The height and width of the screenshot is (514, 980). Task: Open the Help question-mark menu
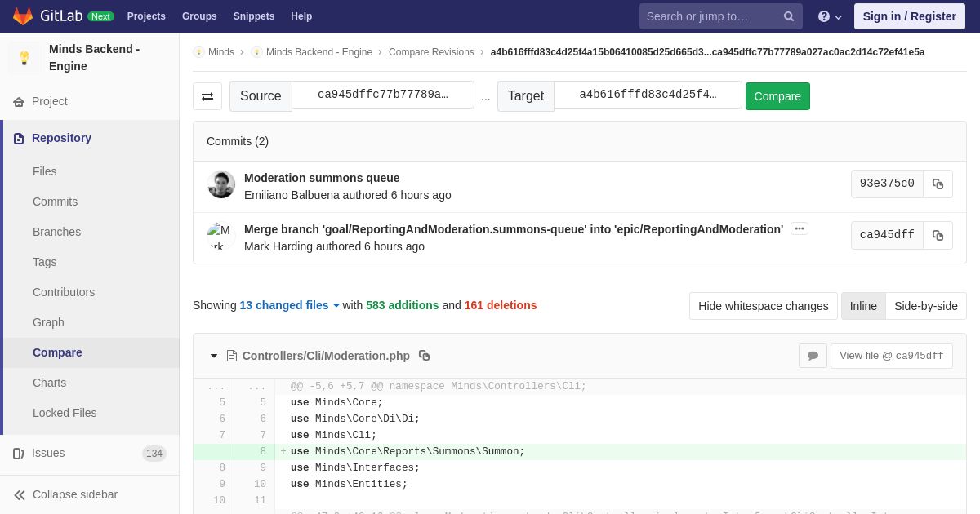click(x=830, y=16)
